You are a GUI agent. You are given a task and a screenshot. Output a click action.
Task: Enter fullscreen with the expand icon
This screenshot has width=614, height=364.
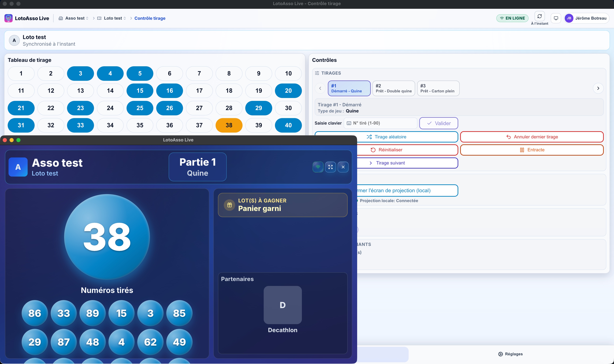331,167
